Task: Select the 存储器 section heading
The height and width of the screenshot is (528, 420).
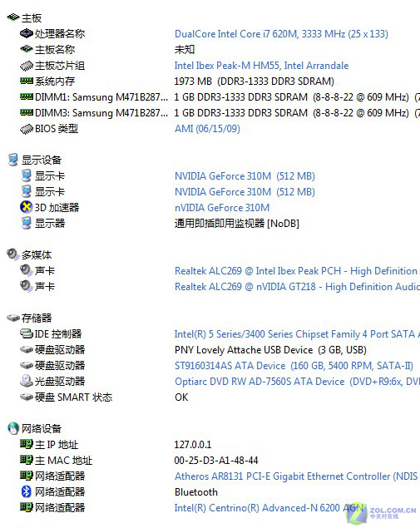Action: [37, 318]
